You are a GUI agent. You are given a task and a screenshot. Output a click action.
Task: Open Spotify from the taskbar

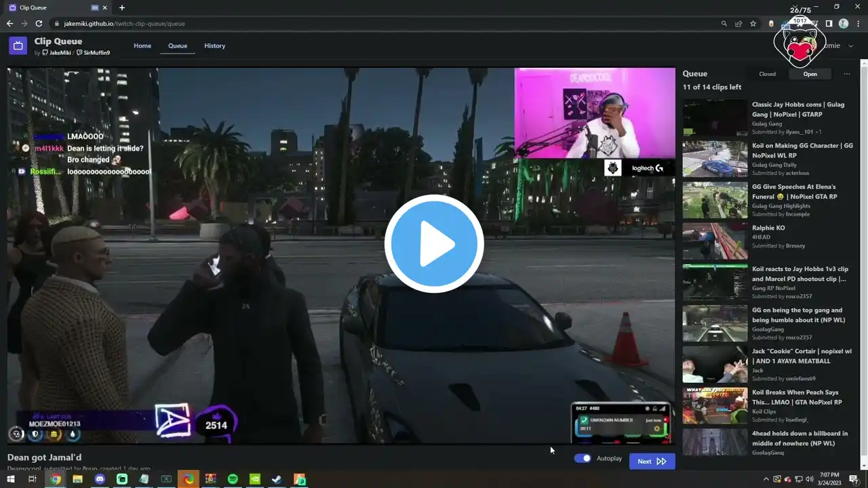[233, 479]
